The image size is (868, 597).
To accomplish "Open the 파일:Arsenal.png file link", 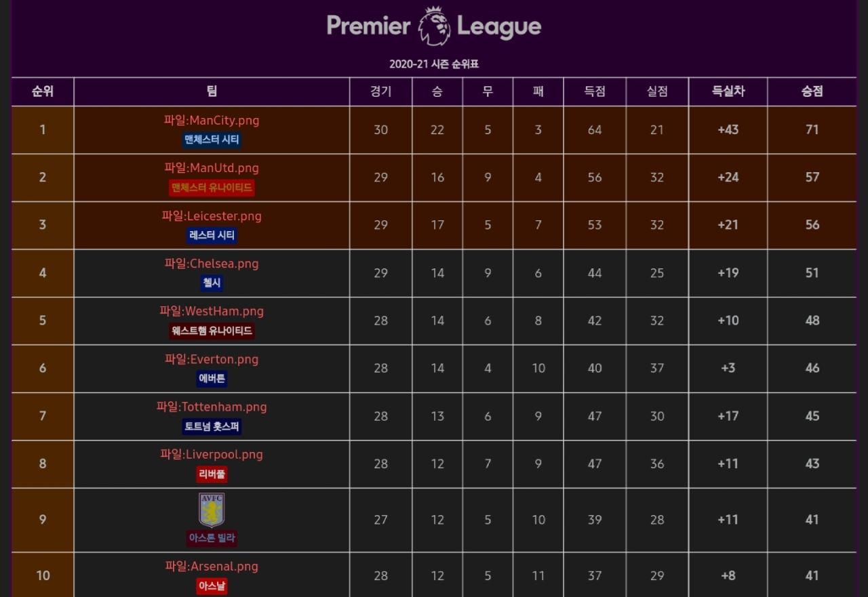I will point(212,567).
